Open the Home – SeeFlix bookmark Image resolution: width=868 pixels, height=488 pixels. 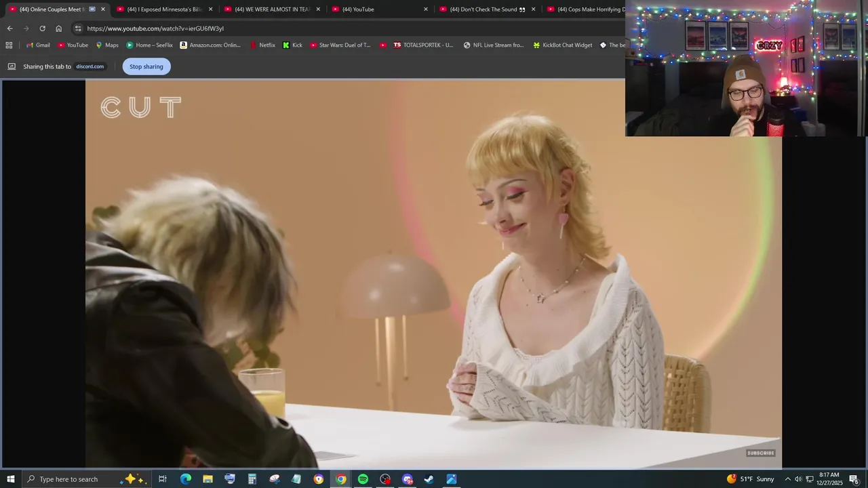click(149, 45)
